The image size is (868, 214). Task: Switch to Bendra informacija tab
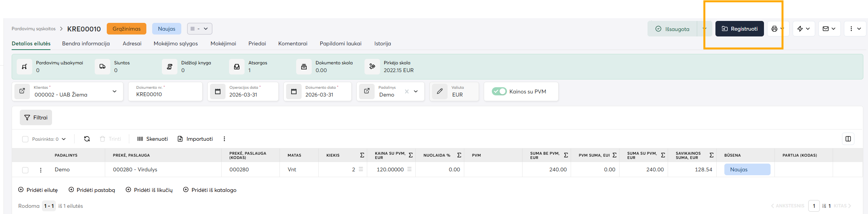86,43
